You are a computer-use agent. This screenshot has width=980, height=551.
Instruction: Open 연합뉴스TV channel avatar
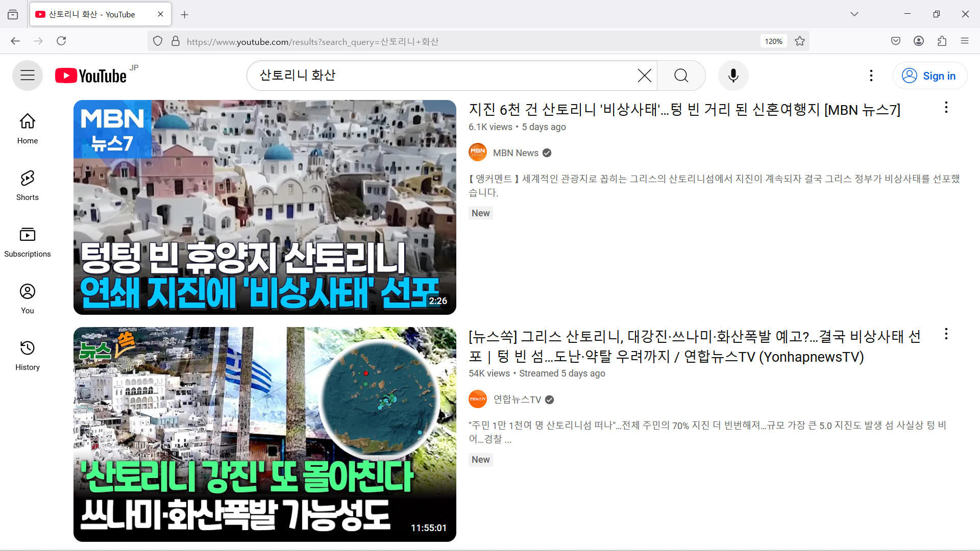478,399
